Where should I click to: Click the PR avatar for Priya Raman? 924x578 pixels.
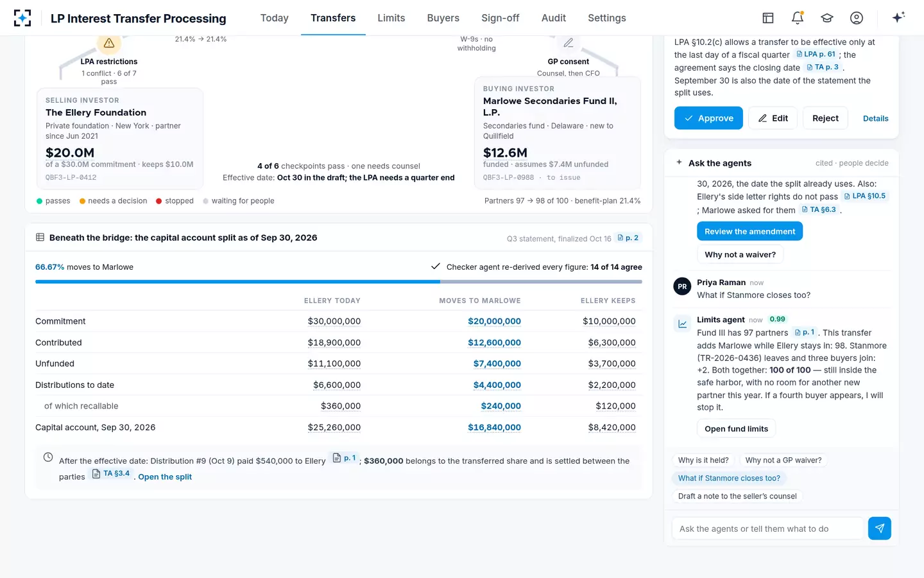pos(682,286)
